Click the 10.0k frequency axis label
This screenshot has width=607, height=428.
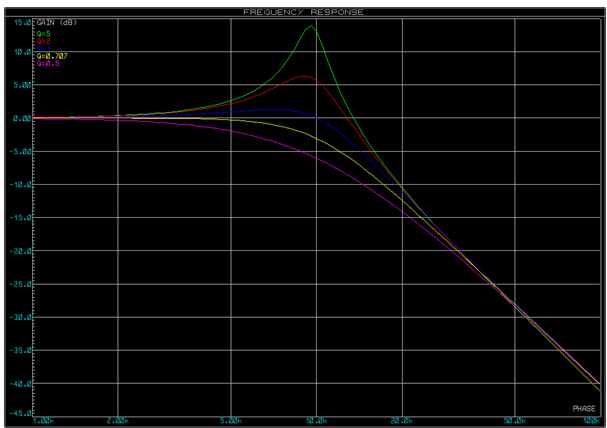click(x=317, y=422)
